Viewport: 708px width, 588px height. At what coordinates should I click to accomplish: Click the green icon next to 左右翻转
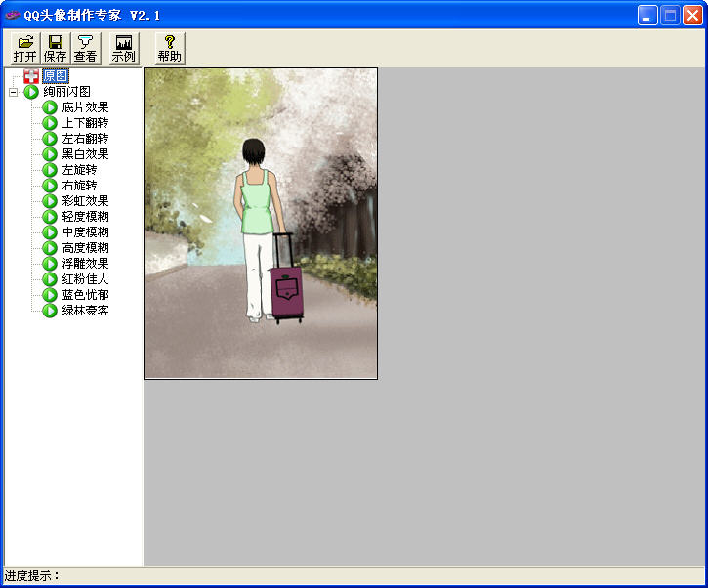pyautogui.click(x=50, y=139)
